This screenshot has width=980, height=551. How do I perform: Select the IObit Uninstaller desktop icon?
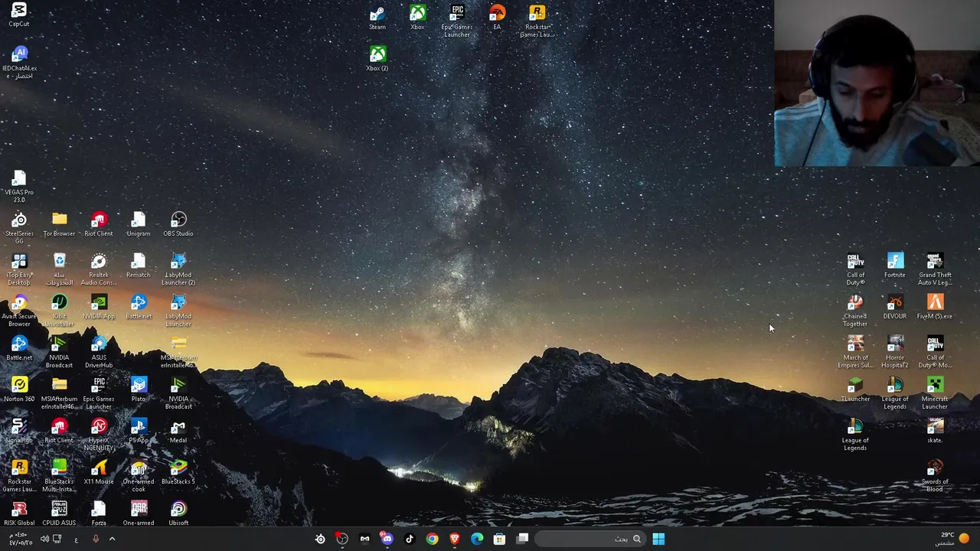pyautogui.click(x=59, y=310)
